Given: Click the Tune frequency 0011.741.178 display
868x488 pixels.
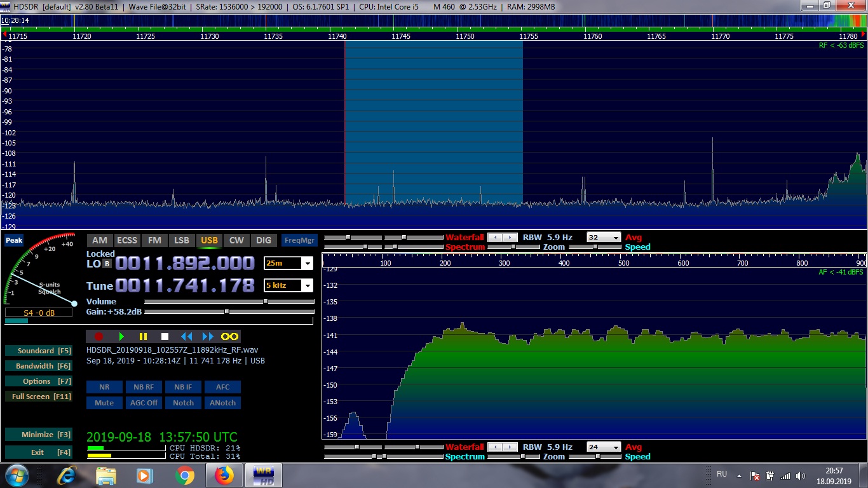Looking at the screenshot, I should [185, 285].
